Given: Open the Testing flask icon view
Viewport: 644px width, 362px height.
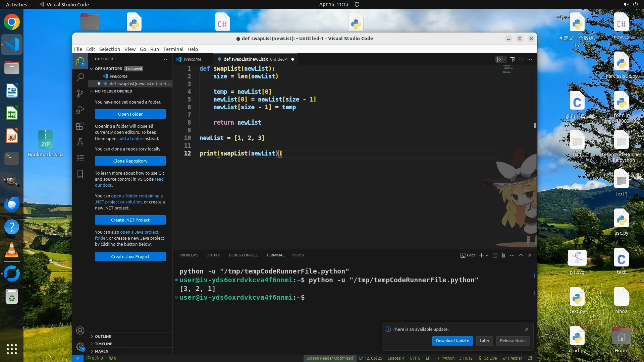Looking at the screenshot, I should [x=80, y=142].
